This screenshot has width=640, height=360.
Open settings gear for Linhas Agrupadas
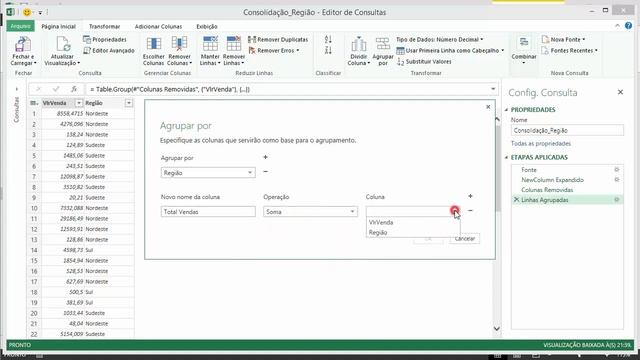[617, 200]
